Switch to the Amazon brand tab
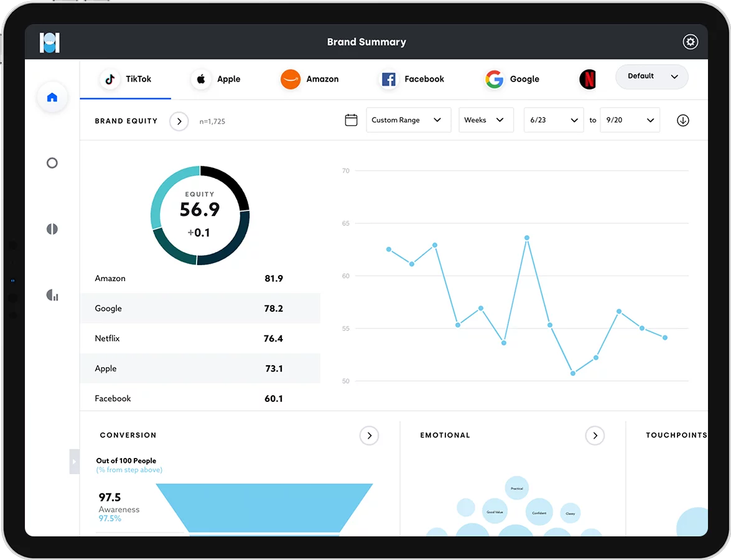The width and height of the screenshot is (731, 560). pyautogui.click(x=310, y=79)
